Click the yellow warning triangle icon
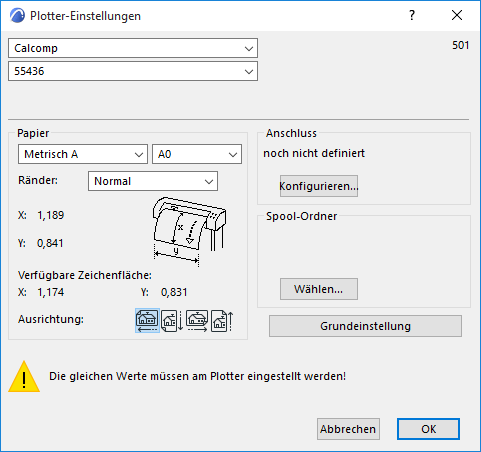 (x=24, y=376)
